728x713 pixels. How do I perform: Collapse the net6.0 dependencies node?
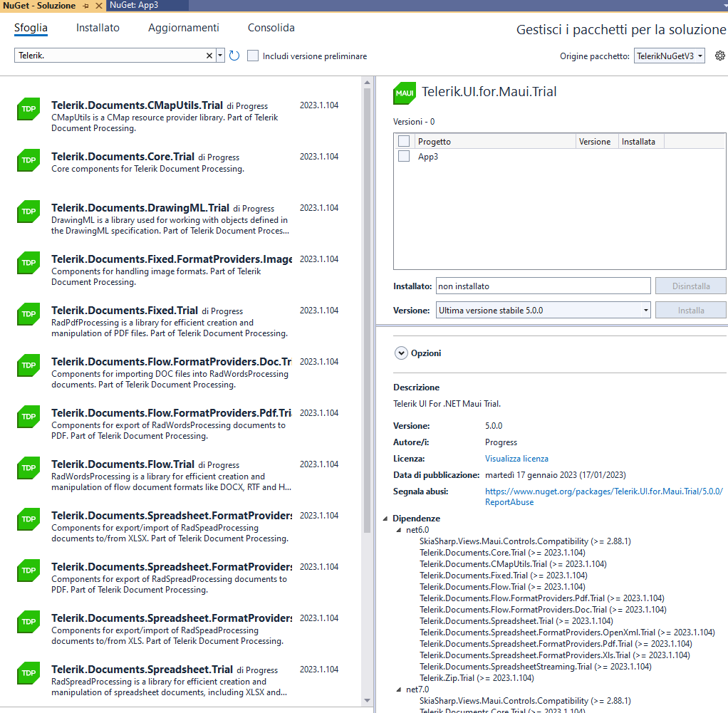click(398, 530)
